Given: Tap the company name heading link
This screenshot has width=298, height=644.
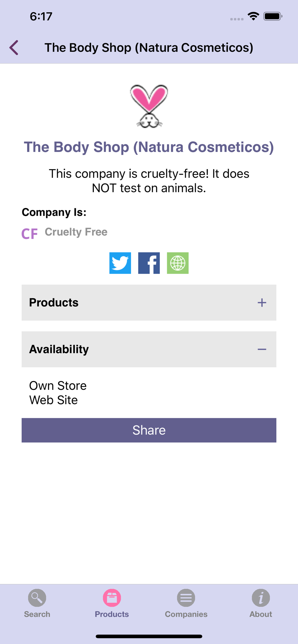Looking at the screenshot, I should (149, 147).
